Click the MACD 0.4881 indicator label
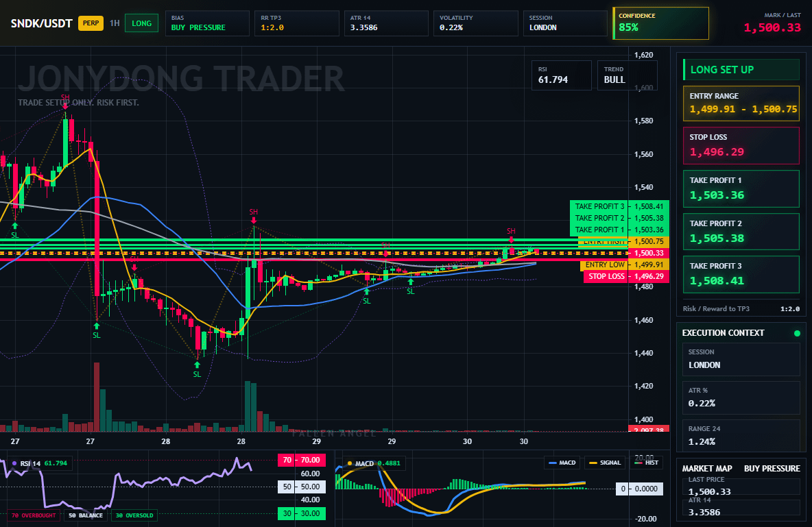 click(374, 463)
